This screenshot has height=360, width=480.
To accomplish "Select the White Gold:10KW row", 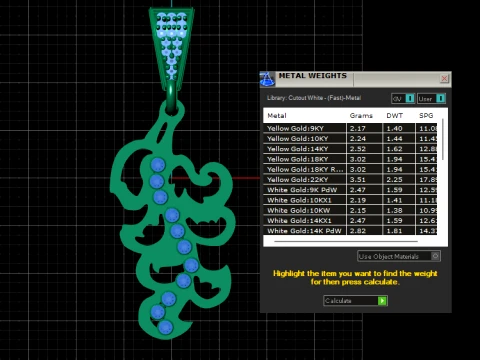I will click(350, 210).
